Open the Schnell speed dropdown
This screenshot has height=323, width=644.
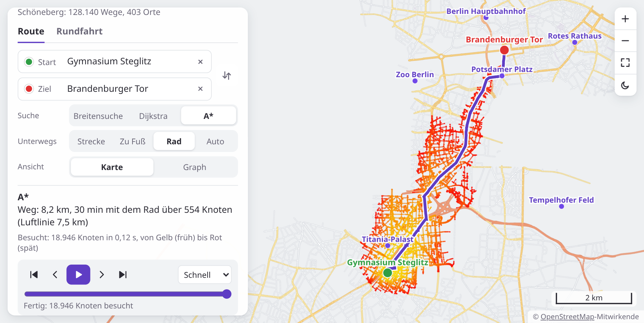point(205,275)
